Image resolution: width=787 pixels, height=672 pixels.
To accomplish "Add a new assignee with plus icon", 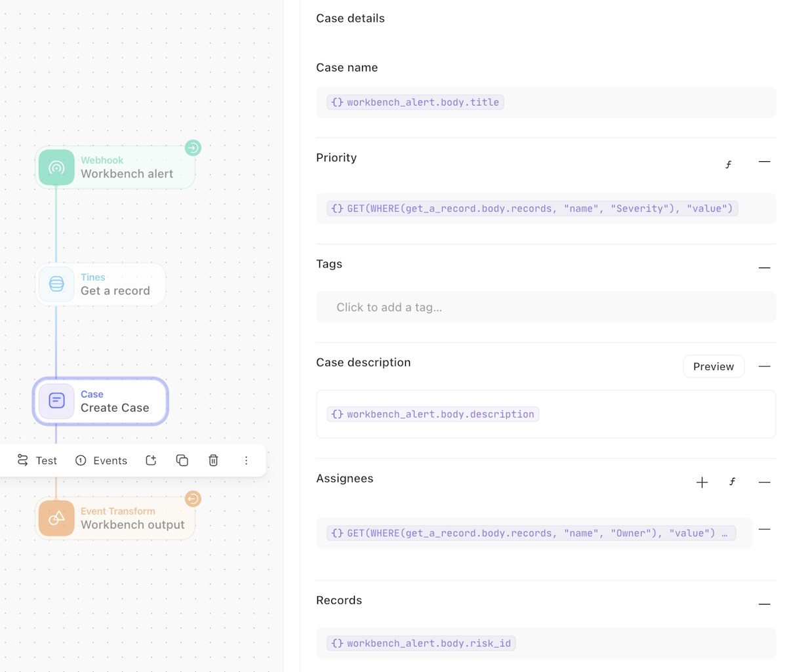I will point(702,483).
